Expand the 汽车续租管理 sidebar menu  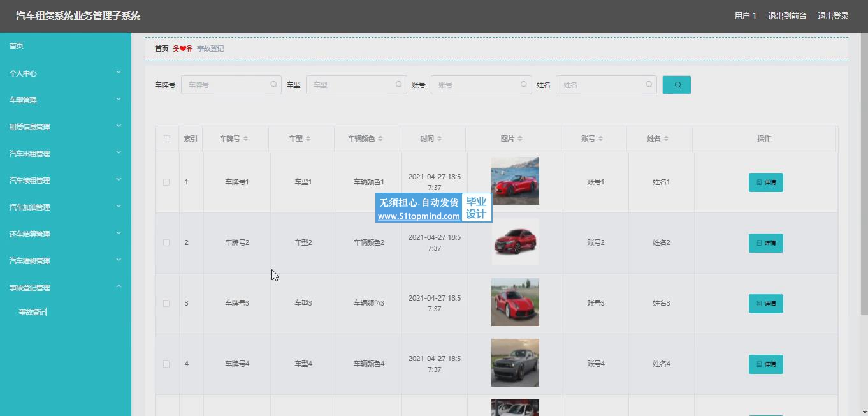(x=66, y=180)
